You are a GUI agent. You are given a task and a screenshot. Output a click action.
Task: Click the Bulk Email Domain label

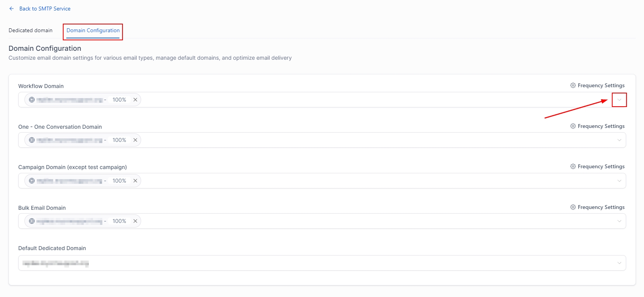[x=42, y=208]
